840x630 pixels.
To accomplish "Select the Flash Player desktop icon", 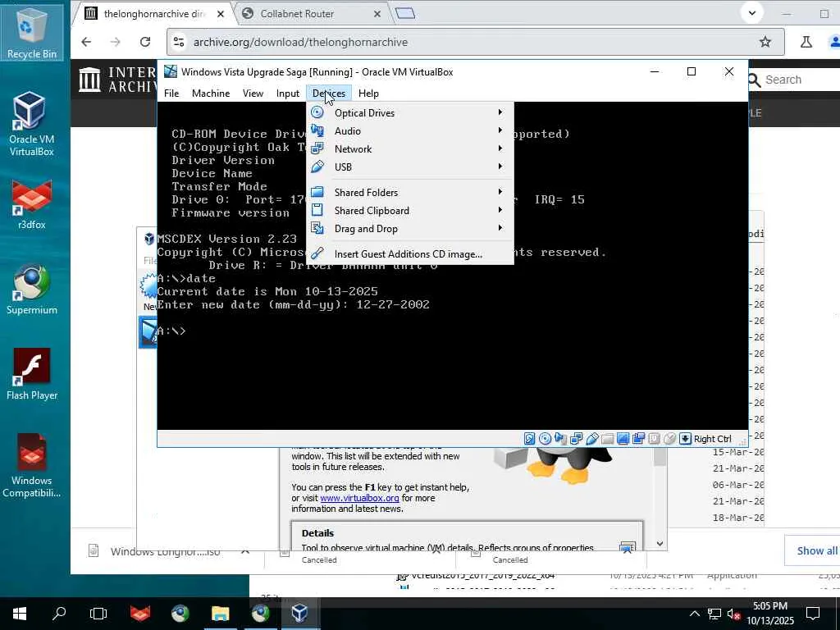I will pos(32,374).
